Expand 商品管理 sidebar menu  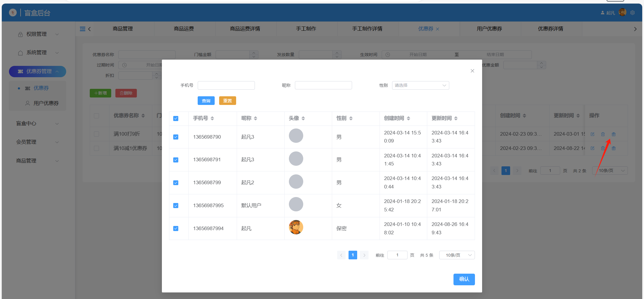tap(38, 161)
